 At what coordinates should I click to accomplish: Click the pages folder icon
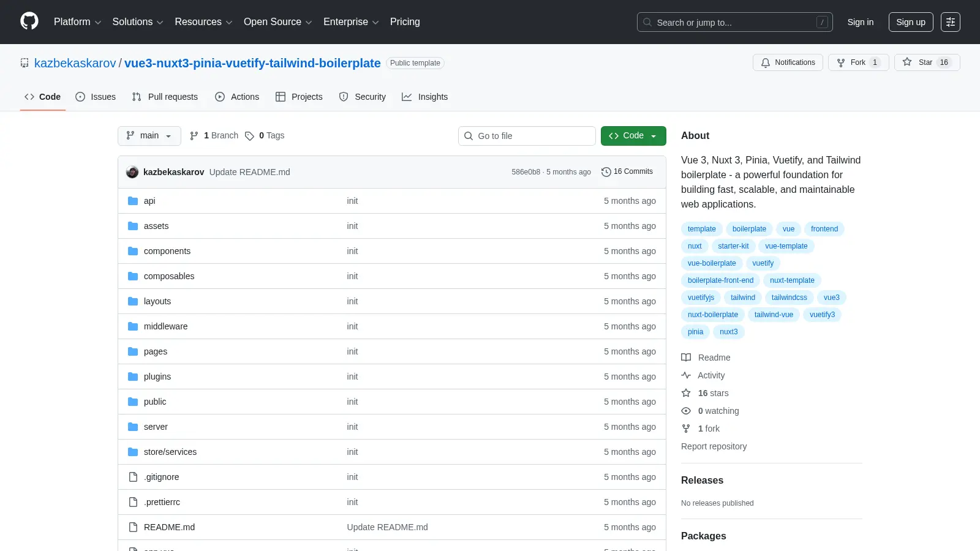click(x=133, y=351)
